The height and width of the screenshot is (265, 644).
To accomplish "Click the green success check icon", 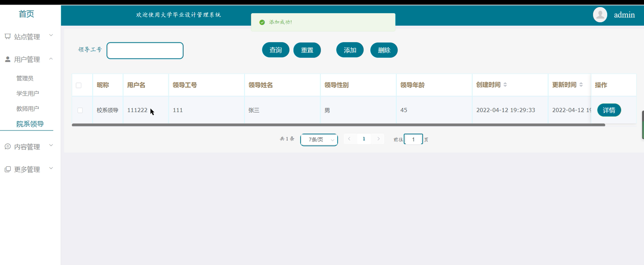I will 262,22.
